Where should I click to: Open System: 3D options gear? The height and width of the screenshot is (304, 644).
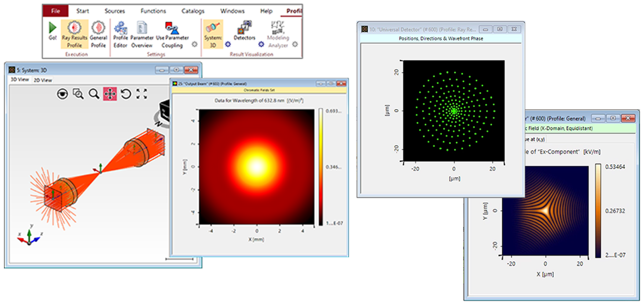[x=228, y=44]
